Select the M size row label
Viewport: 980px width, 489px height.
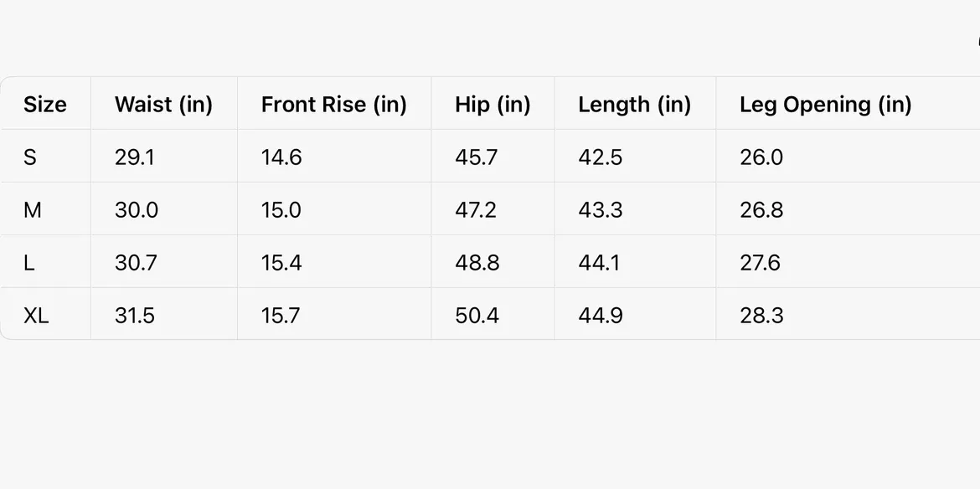tap(33, 210)
